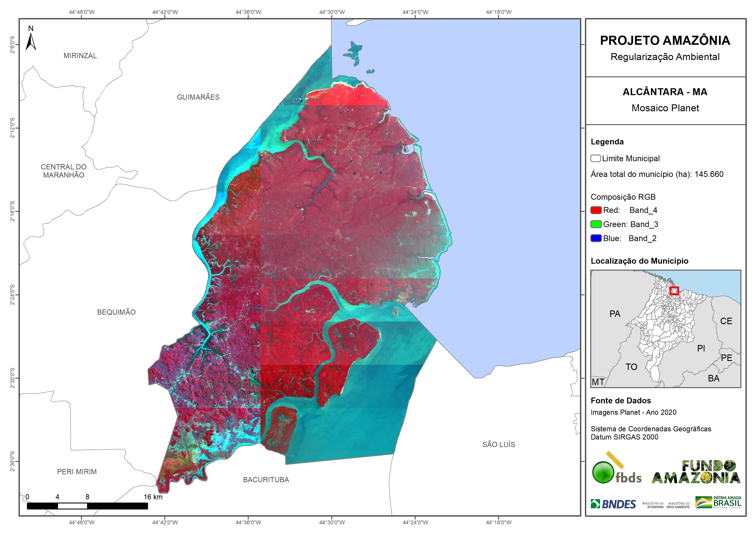This screenshot has height=534, width=756.
Task: Click the red Band_4 color swatch
Action: pos(596,210)
